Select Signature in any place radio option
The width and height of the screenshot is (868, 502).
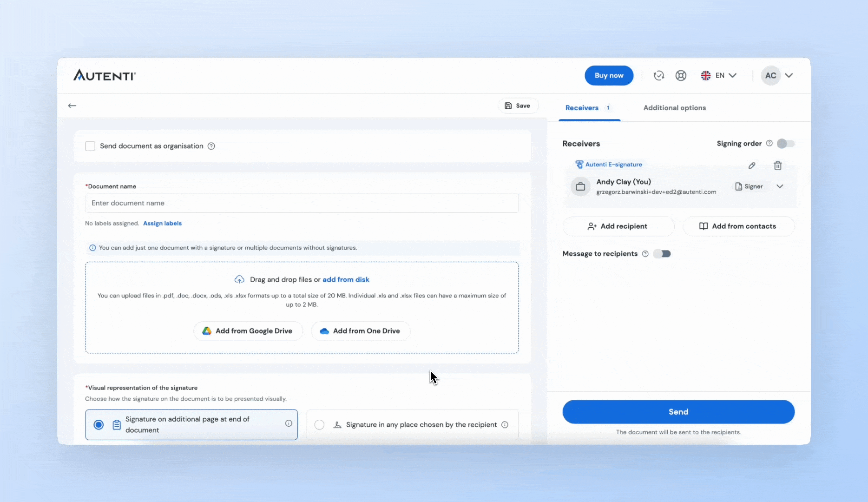(x=319, y=425)
